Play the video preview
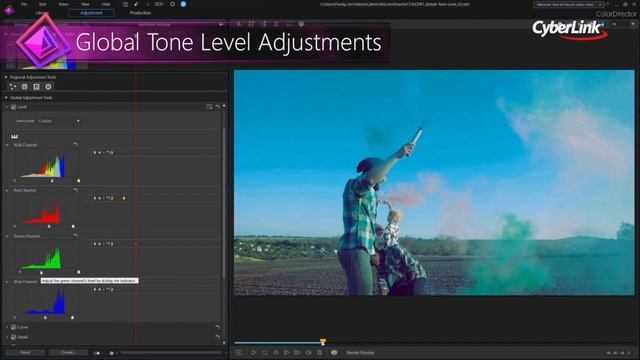This screenshot has height=360, width=640. click(253, 352)
